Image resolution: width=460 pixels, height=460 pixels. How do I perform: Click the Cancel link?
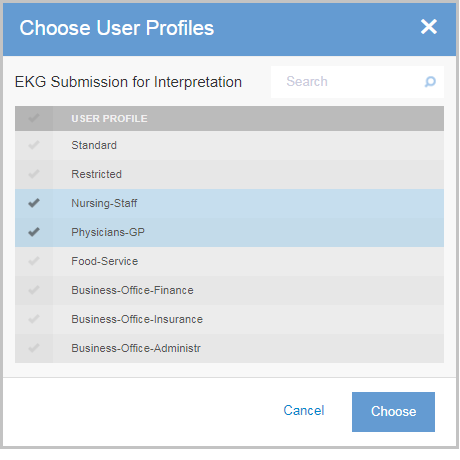coord(304,410)
